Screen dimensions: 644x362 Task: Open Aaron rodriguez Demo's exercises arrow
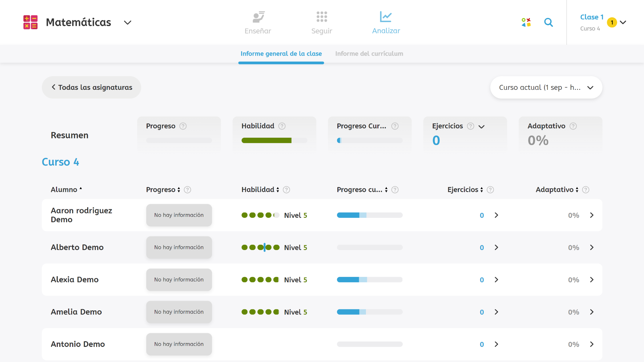[x=496, y=215]
